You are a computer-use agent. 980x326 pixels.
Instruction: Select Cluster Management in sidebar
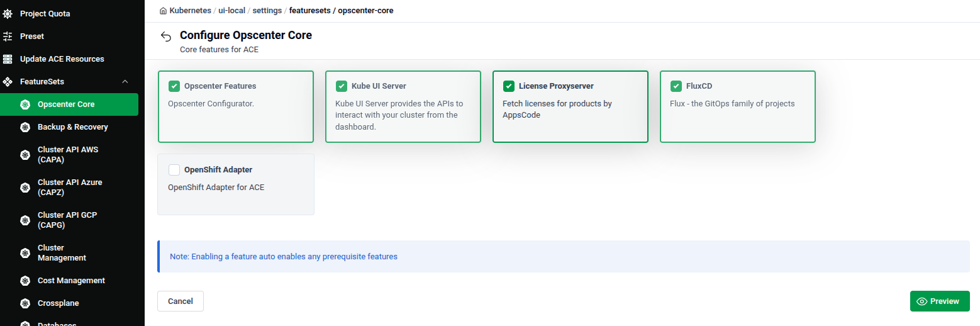click(x=69, y=252)
